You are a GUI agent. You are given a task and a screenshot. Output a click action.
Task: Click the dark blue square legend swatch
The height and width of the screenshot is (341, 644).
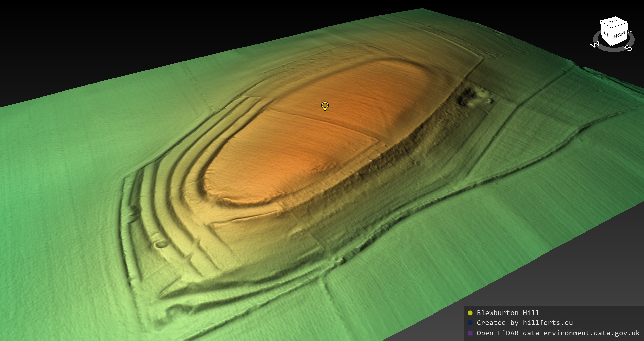(470, 323)
